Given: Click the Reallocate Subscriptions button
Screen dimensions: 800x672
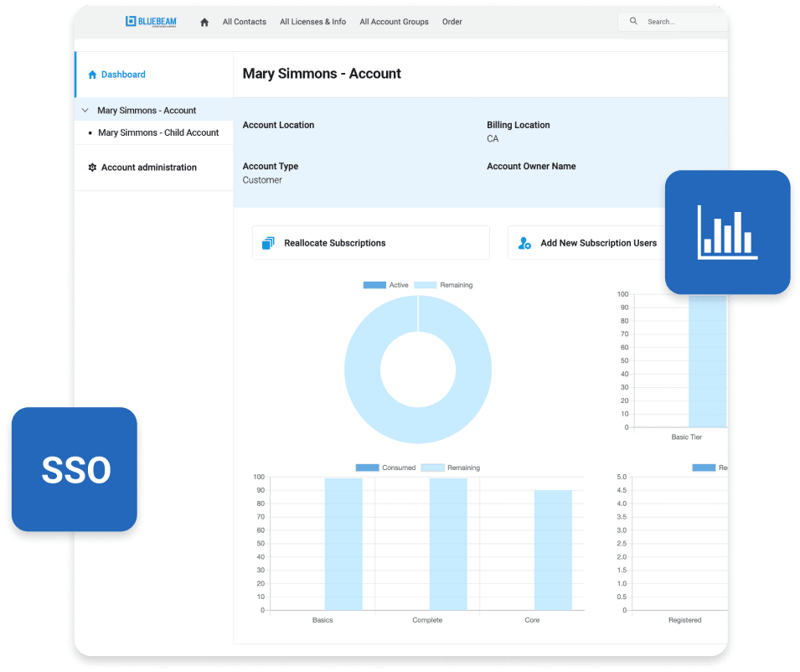Looking at the screenshot, I should click(x=370, y=242).
